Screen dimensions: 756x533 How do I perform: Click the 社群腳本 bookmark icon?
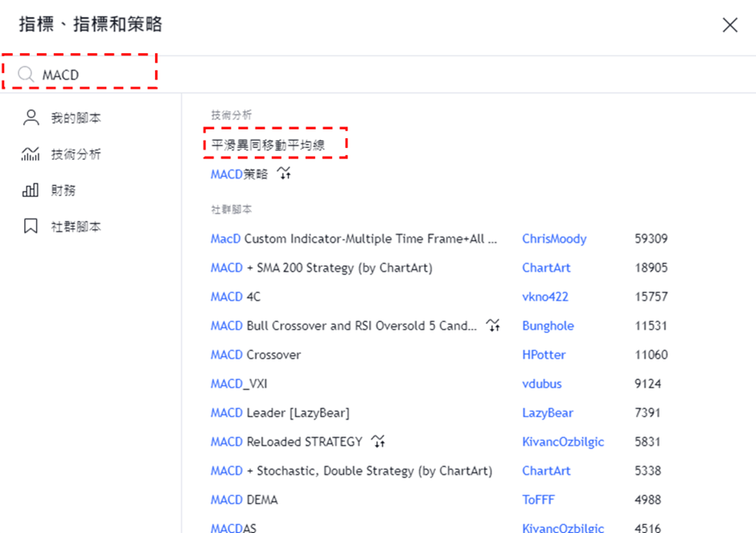click(31, 227)
